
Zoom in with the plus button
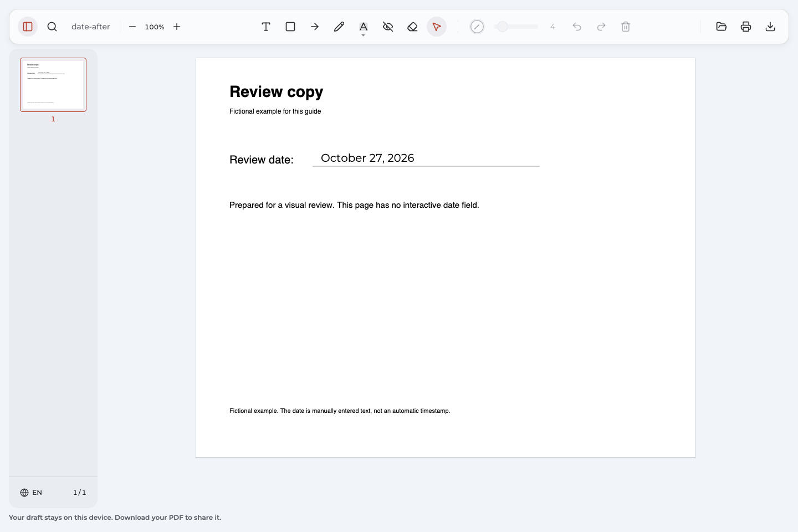[x=177, y=27]
